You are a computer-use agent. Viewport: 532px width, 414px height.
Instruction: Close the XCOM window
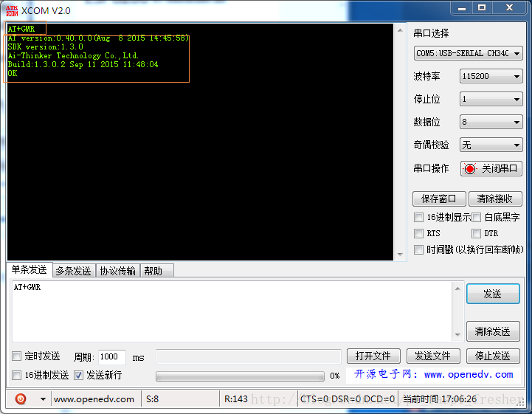(509, 8)
